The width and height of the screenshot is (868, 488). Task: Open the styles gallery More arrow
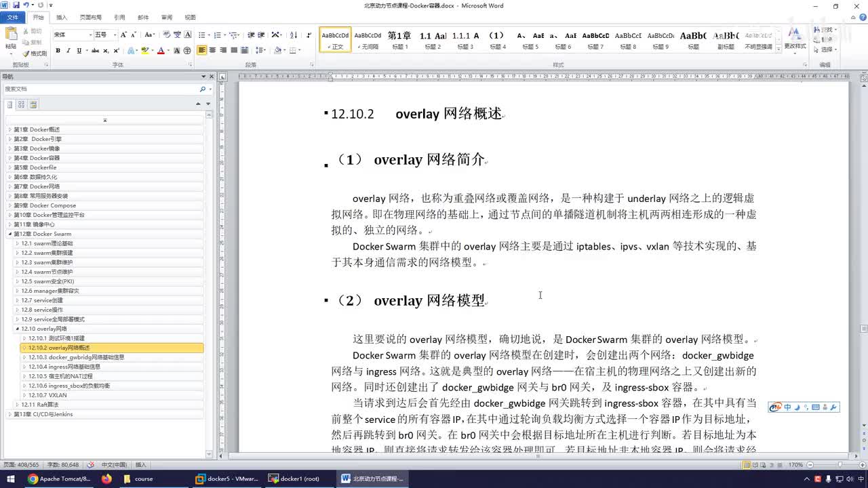tap(777, 47)
